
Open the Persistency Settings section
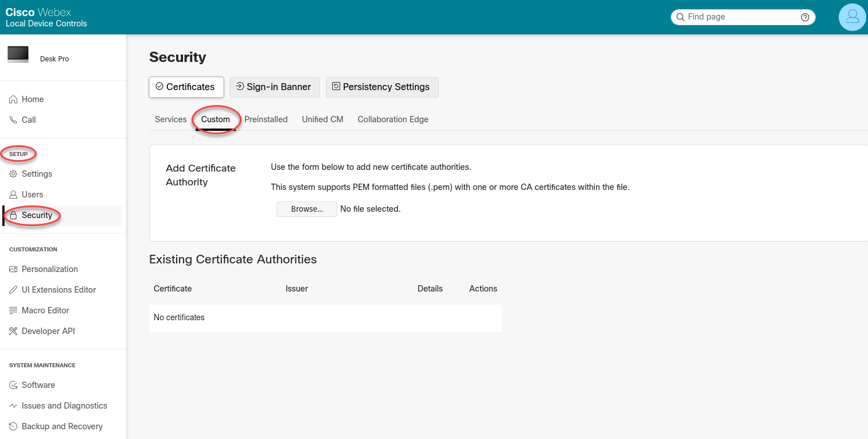tap(382, 87)
